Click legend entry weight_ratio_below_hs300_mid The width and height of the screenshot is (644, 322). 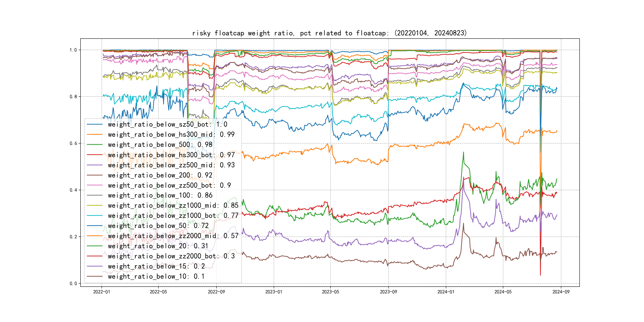click(x=171, y=135)
